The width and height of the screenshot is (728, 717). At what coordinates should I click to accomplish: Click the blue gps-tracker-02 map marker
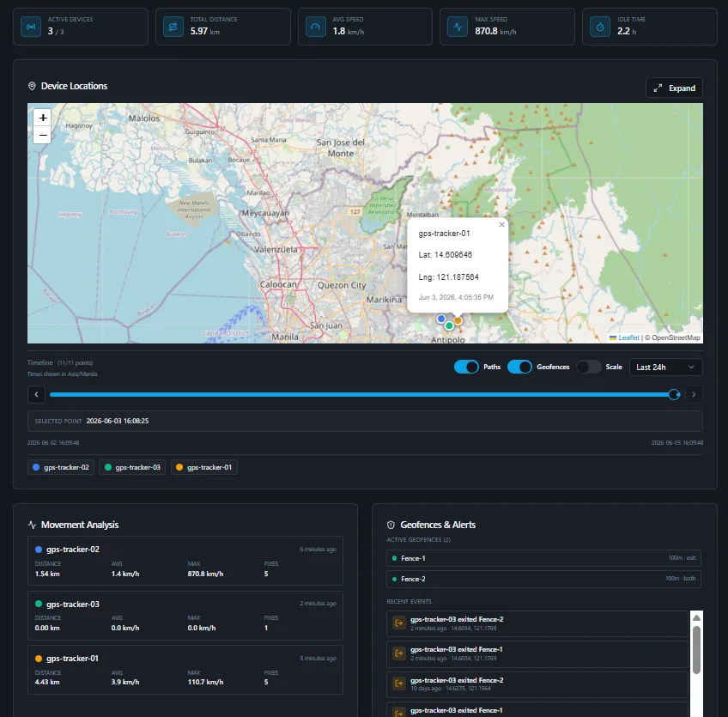click(x=441, y=319)
